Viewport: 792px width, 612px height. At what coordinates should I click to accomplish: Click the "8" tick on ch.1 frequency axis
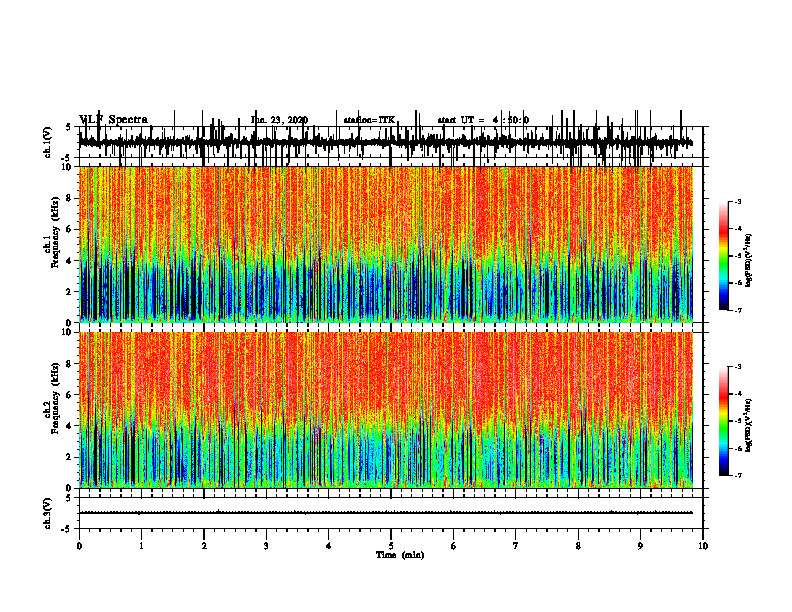coord(69,198)
